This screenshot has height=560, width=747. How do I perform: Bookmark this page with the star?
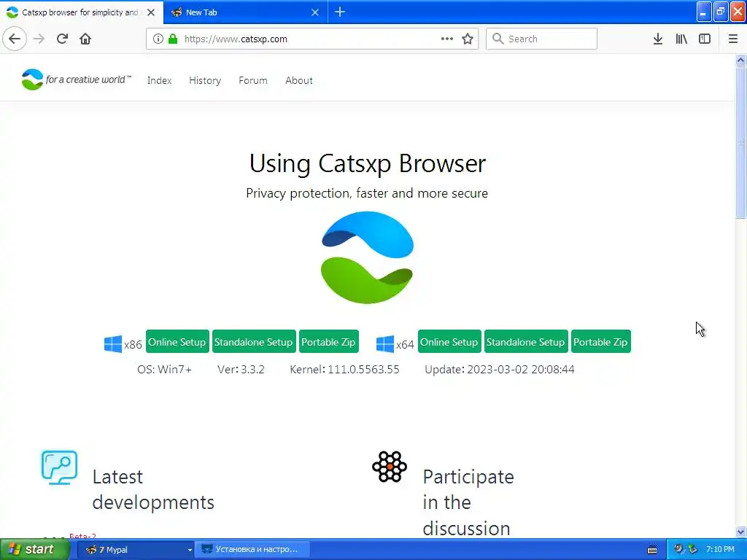(x=468, y=39)
